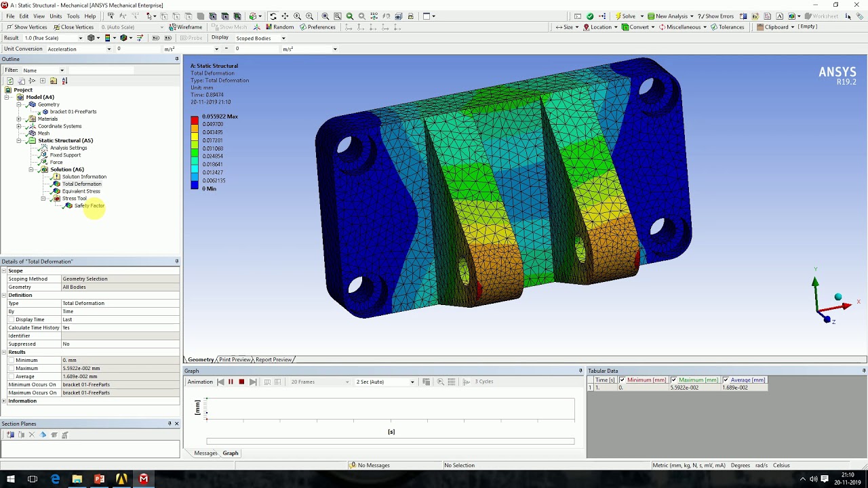The image size is (868, 488).
Task: Pause the deformation animation
Action: point(231,382)
